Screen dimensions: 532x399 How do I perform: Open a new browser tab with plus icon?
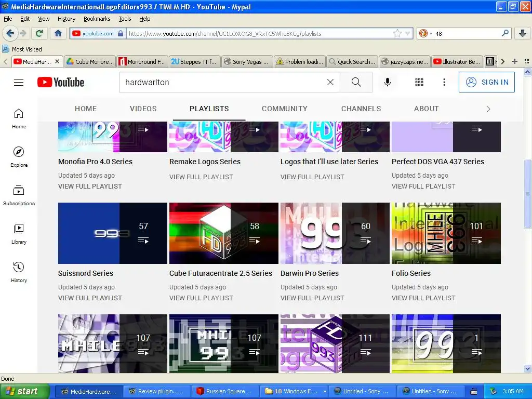[515, 61]
